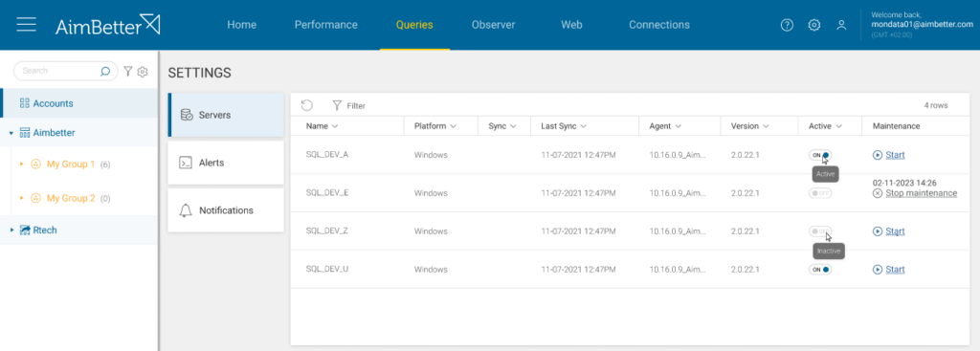
Task: Click in the sidebar Search field
Action: point(59,71)
